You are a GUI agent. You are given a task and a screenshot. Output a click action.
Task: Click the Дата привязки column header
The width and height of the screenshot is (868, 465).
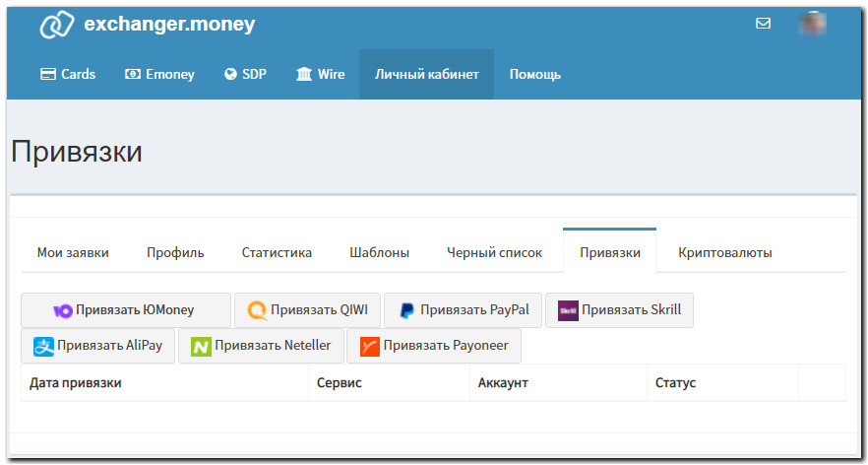pos(75,383)
